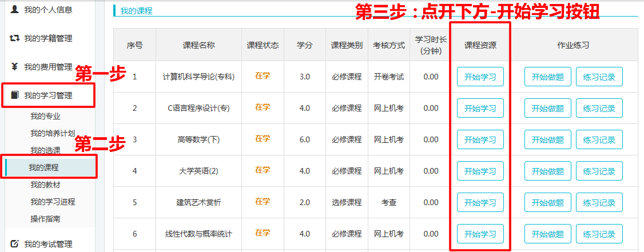This screenshot has height=252, width=644.
Task: Click 开始学习 for 计算机科学导论(专科)
Action: [480, 77]
